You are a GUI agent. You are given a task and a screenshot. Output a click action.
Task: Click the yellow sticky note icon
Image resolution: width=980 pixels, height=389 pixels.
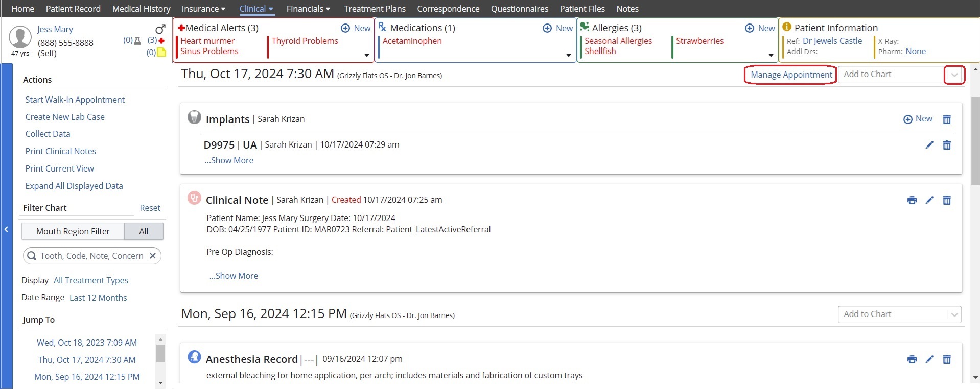[x=161, y=52]
